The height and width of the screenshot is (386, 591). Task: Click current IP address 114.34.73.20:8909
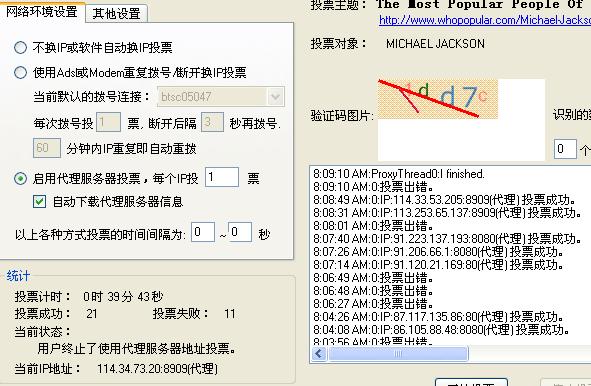tap(157, 369)
